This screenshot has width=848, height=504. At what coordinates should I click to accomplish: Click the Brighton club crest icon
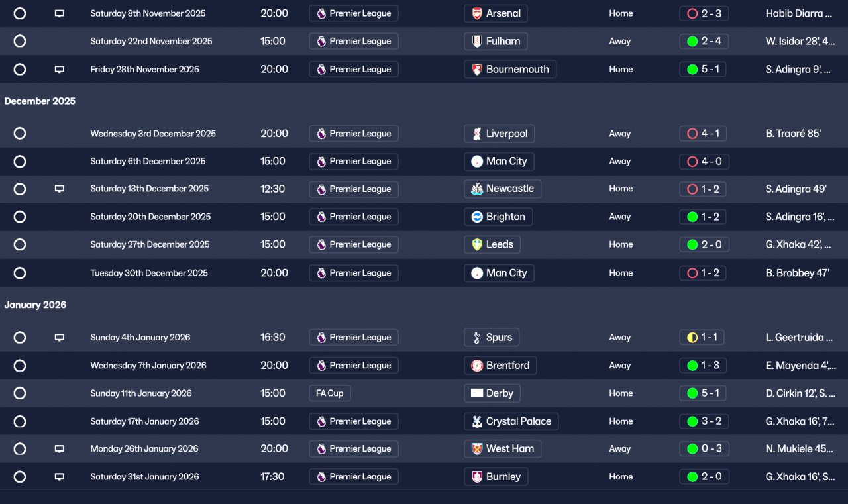[476, 217]
